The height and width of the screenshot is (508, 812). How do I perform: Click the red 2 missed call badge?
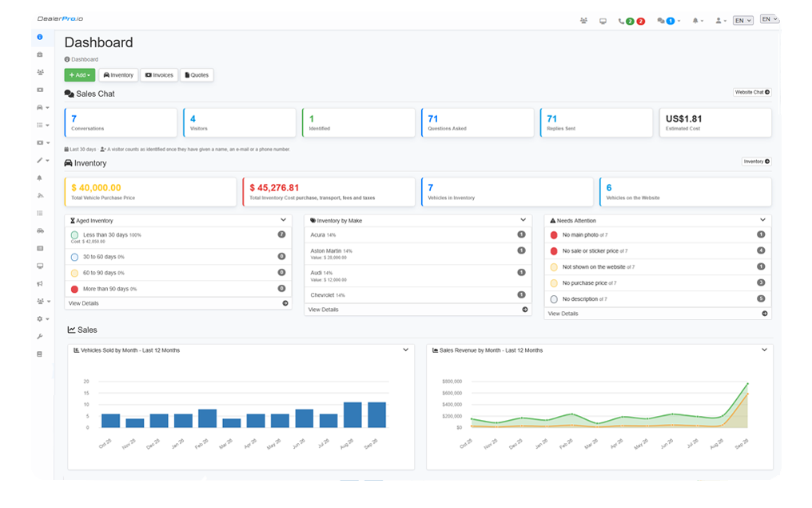coord(641,22)
